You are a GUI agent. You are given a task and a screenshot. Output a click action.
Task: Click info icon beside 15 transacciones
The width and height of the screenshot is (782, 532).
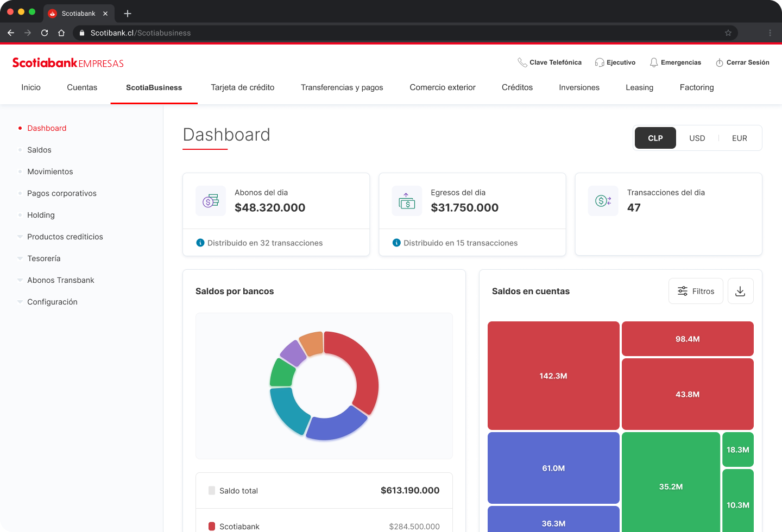pos(396,243)
